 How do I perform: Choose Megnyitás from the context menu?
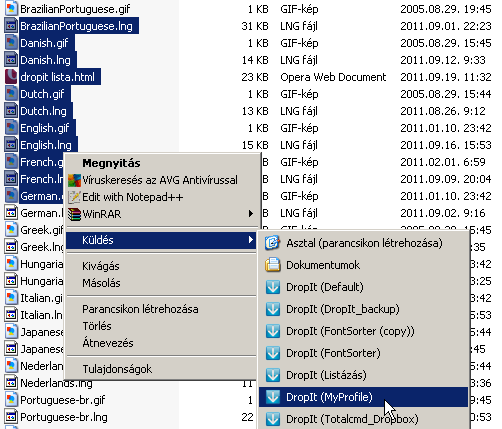(x=161, y=163)
